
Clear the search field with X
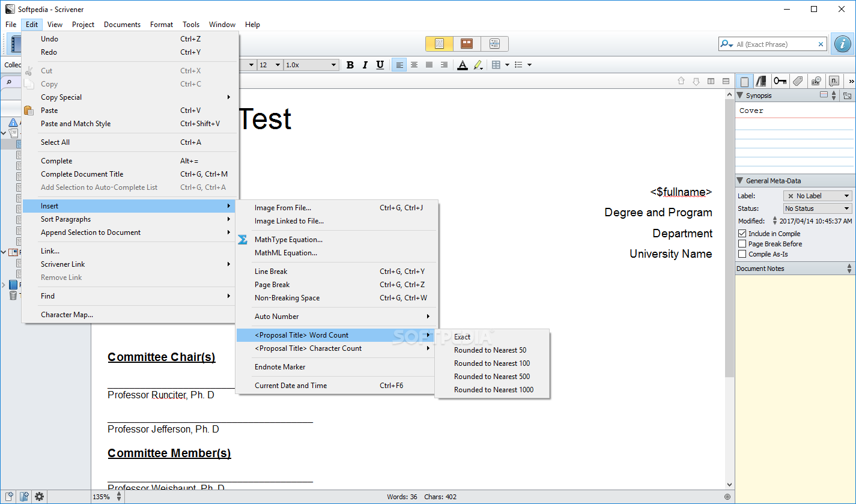[x=821, y=44]
